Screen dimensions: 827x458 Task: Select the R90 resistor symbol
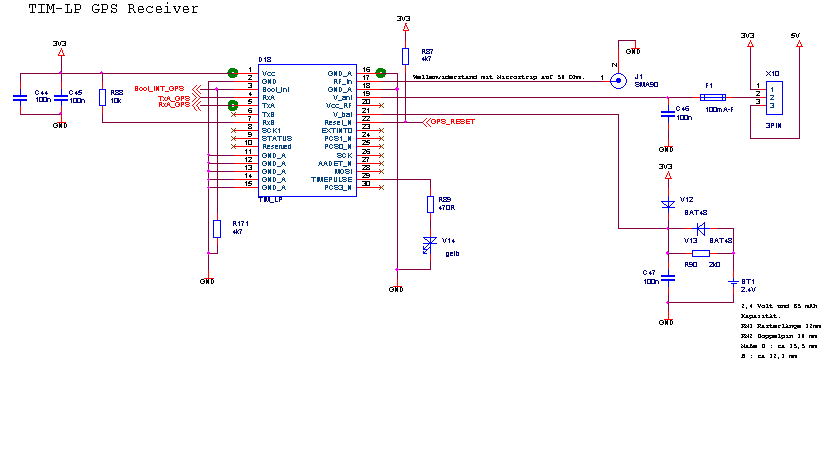701,253
